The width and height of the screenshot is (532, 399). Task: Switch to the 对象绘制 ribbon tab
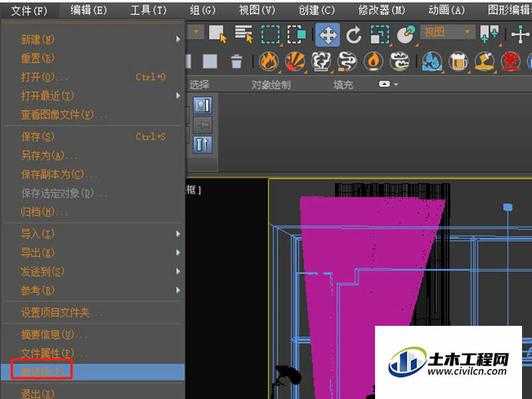(271, 84)
